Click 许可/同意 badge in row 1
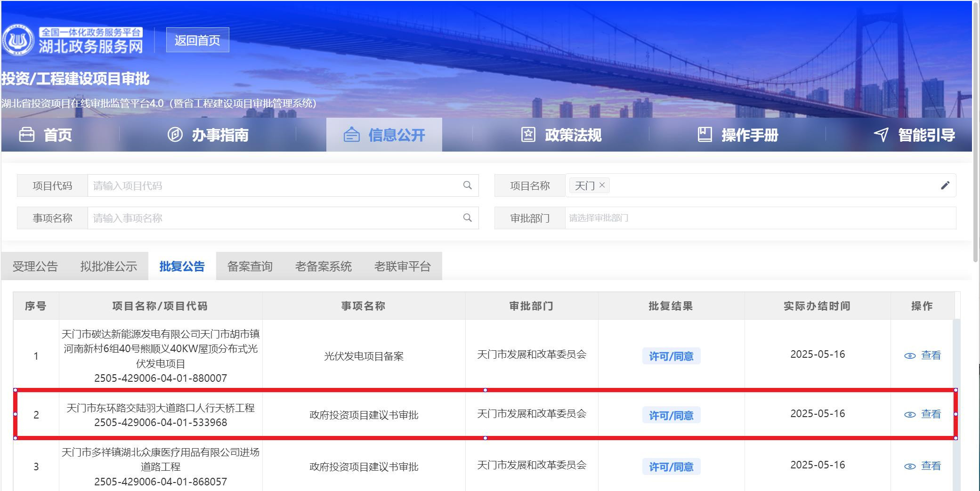This screenshot has width=980, height=491. 671,356
